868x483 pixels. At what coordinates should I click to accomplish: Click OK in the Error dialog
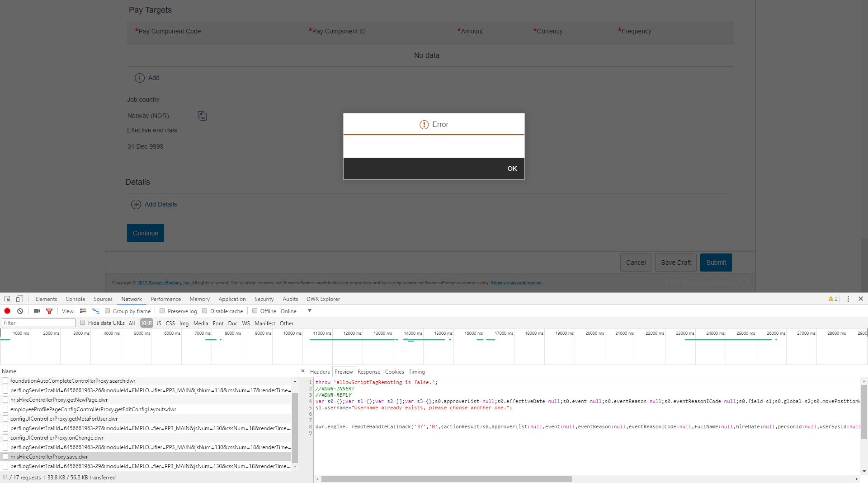[x=512, y=169]
